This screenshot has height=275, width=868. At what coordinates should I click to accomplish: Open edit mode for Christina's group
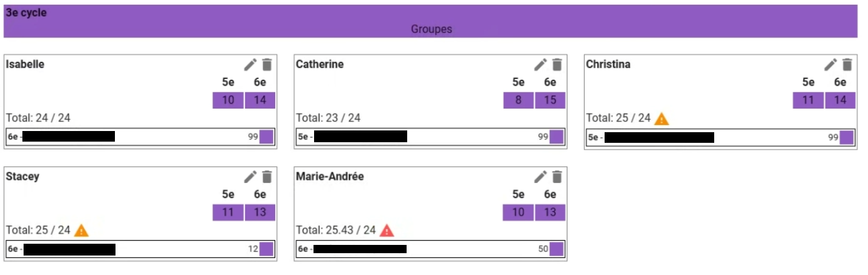830,64
